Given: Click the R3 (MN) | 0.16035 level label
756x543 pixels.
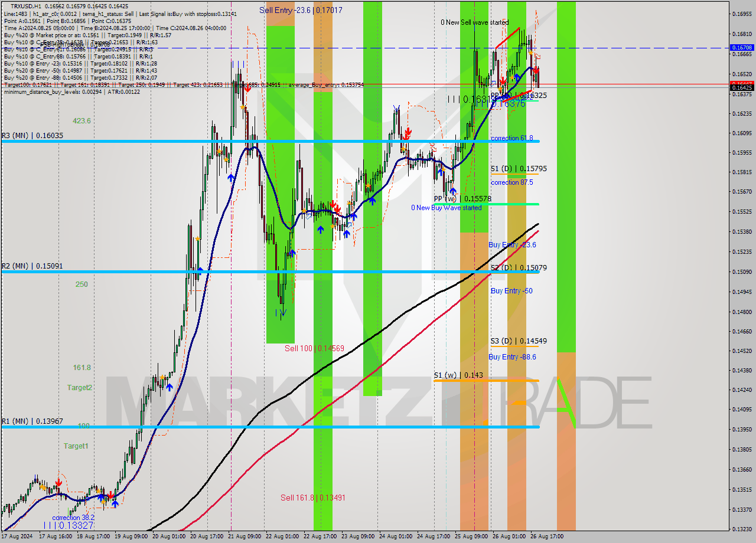Looking at the screenshot, I should pos(32,135).
